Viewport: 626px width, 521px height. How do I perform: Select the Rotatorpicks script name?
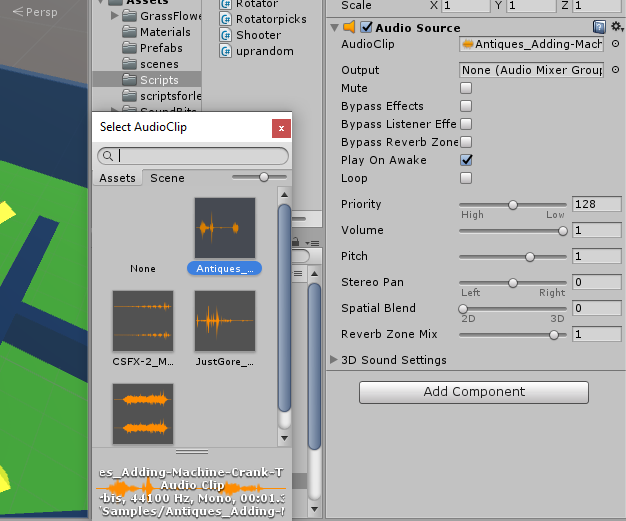point(271,19)
